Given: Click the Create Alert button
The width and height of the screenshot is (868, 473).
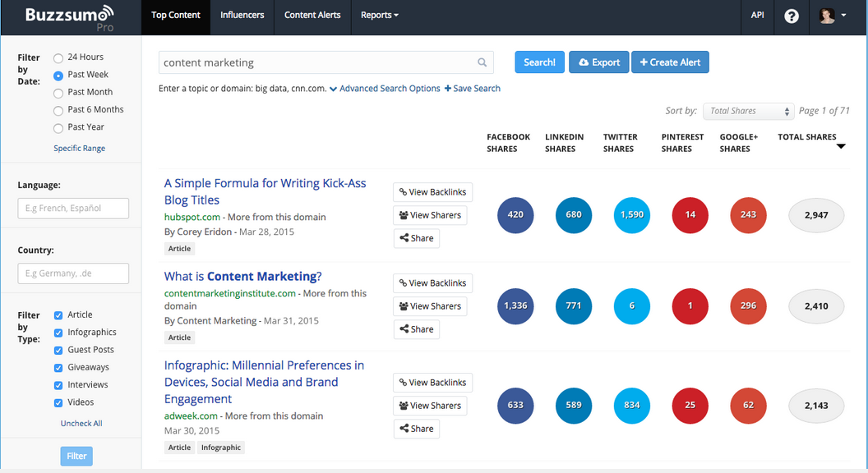Looking at the screenshot, I should [x=671, y=62].
